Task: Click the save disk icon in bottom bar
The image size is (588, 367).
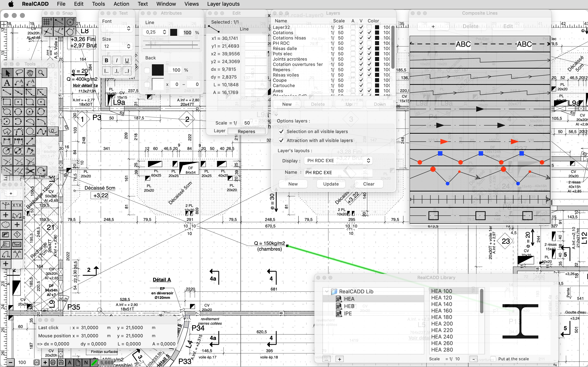Action: tap(61, 362)
